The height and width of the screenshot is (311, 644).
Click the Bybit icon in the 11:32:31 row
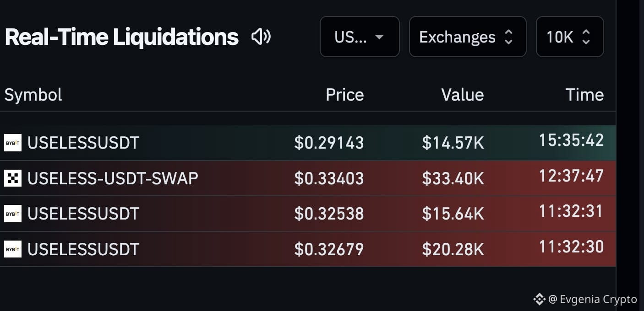tap(13, 214)
